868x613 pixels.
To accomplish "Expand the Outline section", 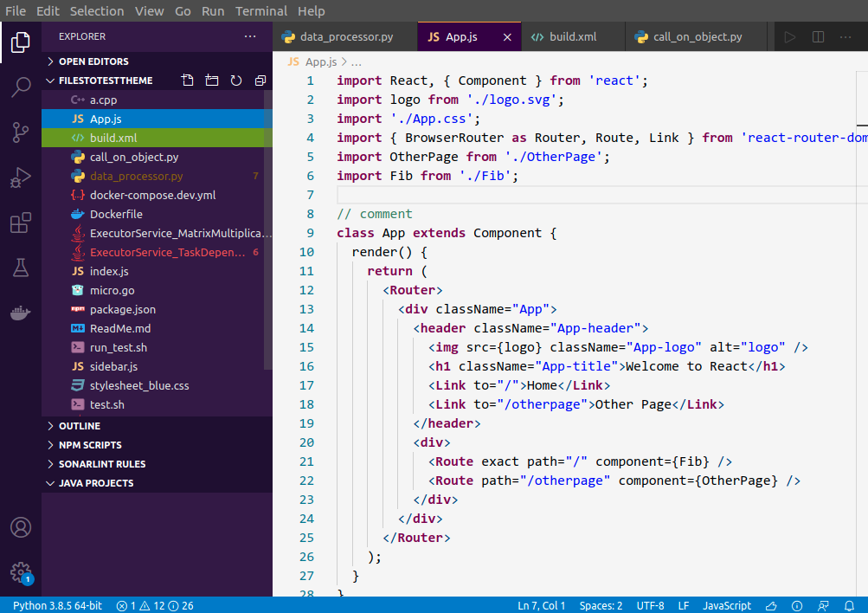I will [157, 426].
